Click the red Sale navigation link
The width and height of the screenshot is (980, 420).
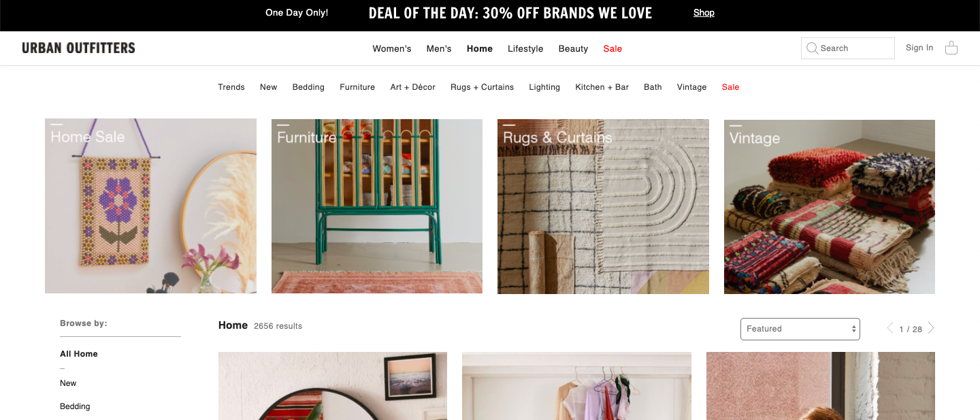612,48
